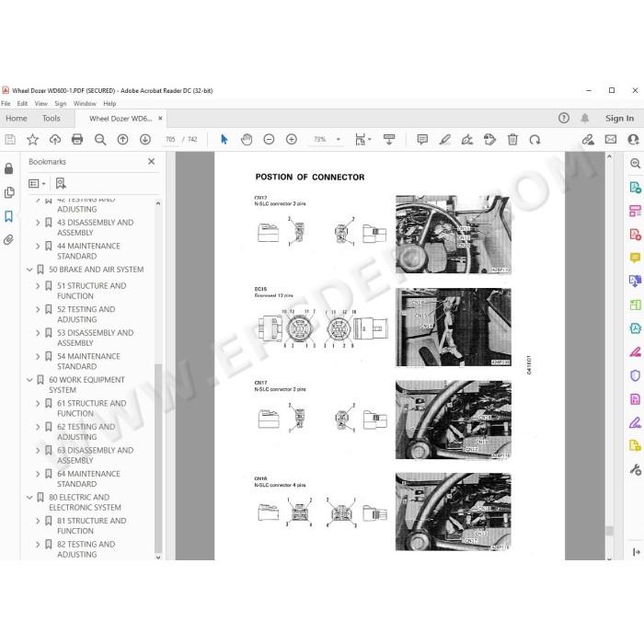Open the Sign document pen icon
The width and height of the screenshot is (644, 644).
pyautogui.click(x=467, y=140)
